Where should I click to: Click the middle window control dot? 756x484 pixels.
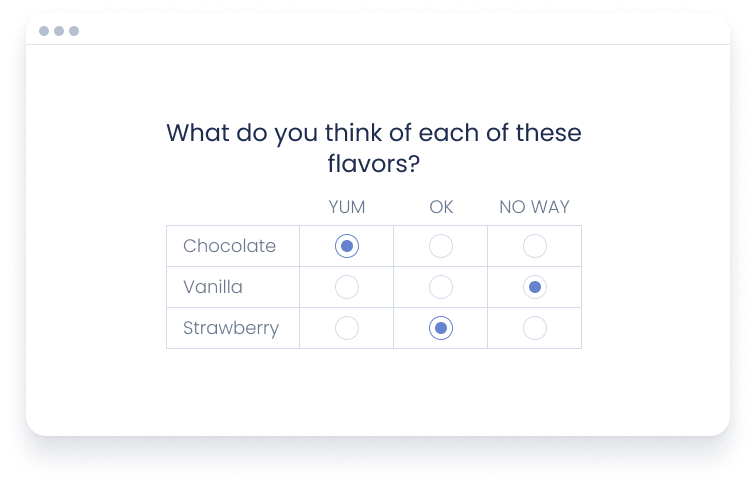pyautogui.click(x=59, y=31)
